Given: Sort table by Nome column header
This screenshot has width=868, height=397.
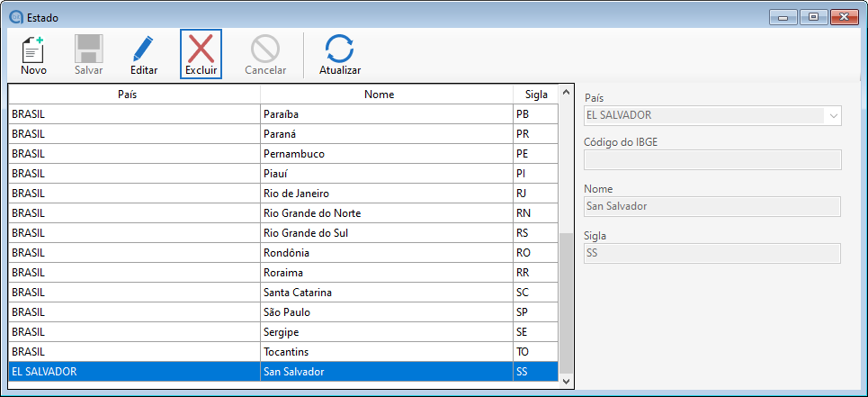Looking at the screenshot, I should tap(386, 95).
